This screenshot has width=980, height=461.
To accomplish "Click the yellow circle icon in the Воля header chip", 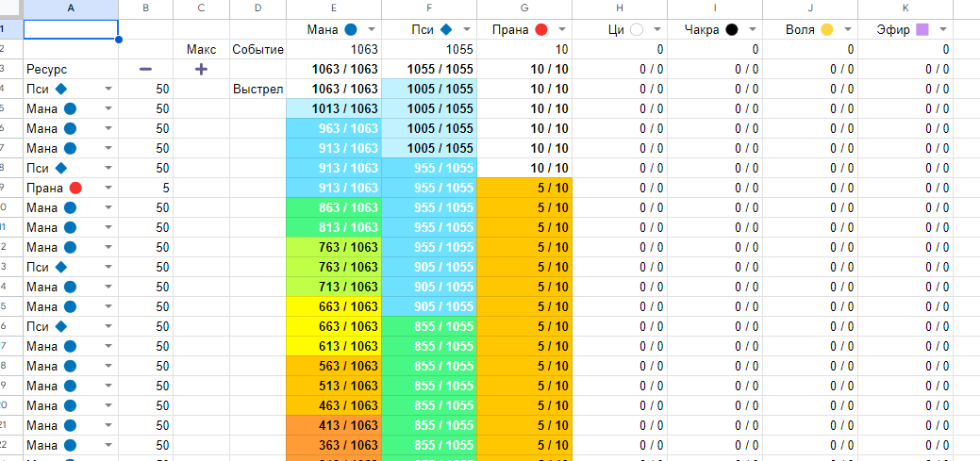I will click(826, 30).
